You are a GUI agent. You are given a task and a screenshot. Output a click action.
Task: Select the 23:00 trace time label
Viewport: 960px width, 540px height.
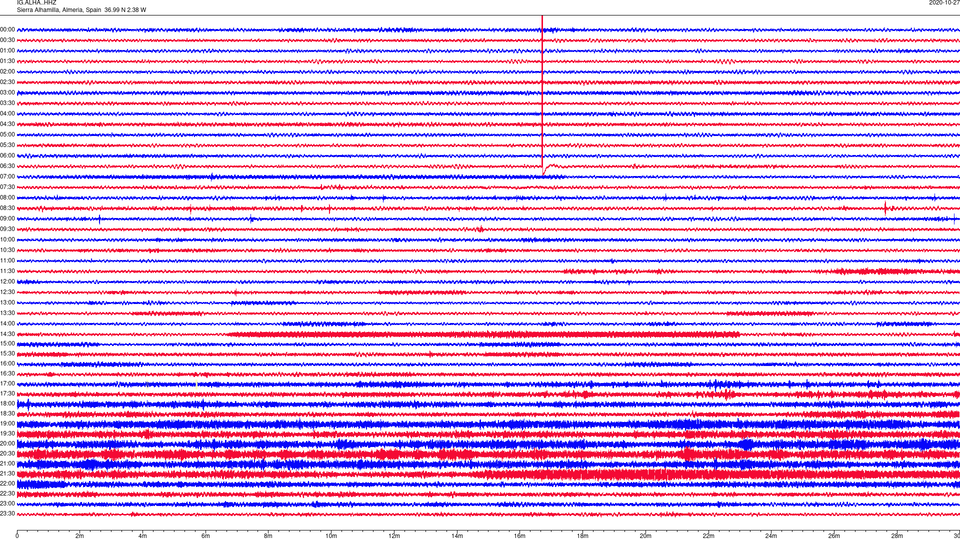pos(7,504)
